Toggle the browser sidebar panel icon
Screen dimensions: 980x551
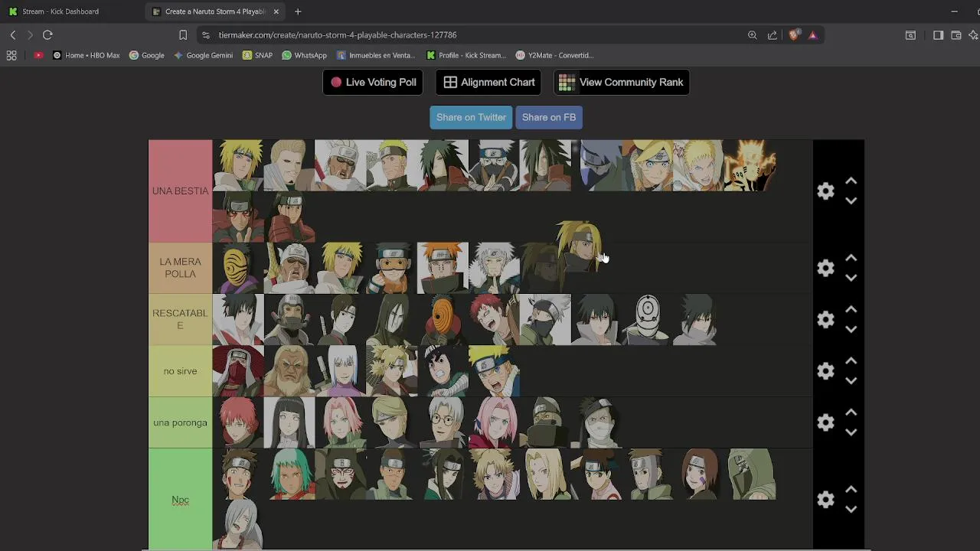pyautogui.click(x=938, y=34)
